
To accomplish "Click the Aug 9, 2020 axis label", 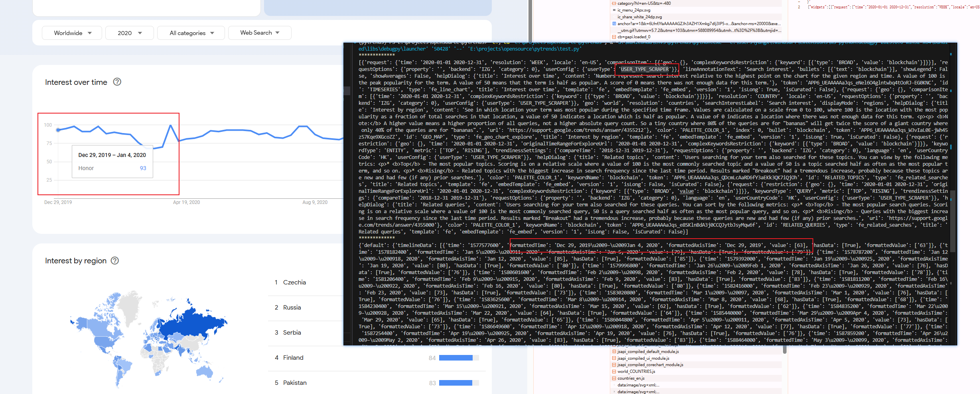I will click(x=315, y=202).
